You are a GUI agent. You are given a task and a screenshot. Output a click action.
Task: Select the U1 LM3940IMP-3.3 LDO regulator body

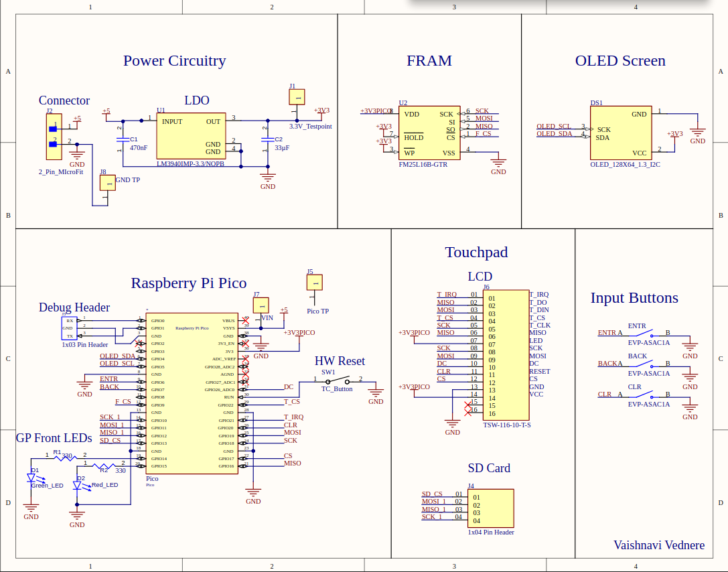point(192,136)
